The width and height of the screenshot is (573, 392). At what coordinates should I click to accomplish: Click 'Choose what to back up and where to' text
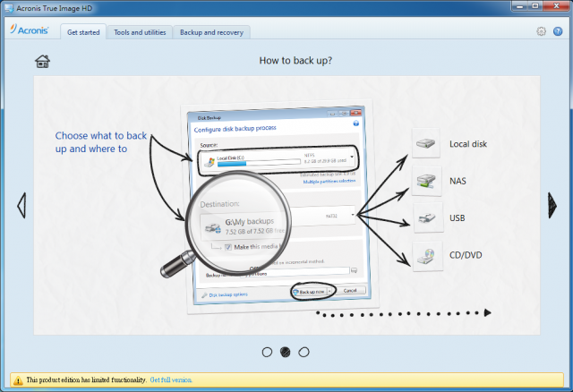coord(101,142)
